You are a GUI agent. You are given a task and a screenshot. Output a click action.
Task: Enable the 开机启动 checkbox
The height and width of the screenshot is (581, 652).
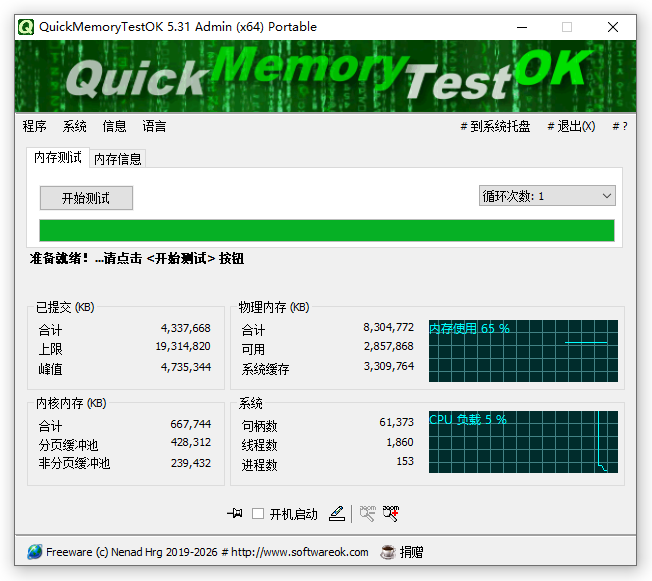click(258, 514)
